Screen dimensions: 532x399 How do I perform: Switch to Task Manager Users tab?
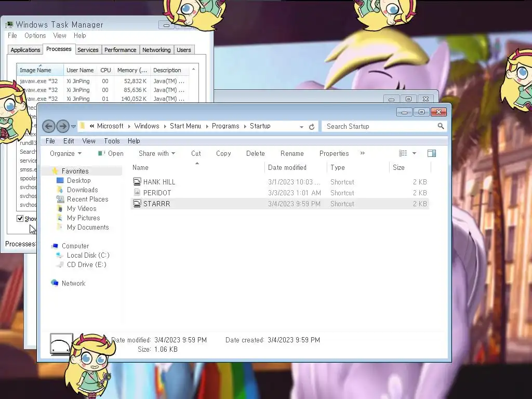coord(183,50)
